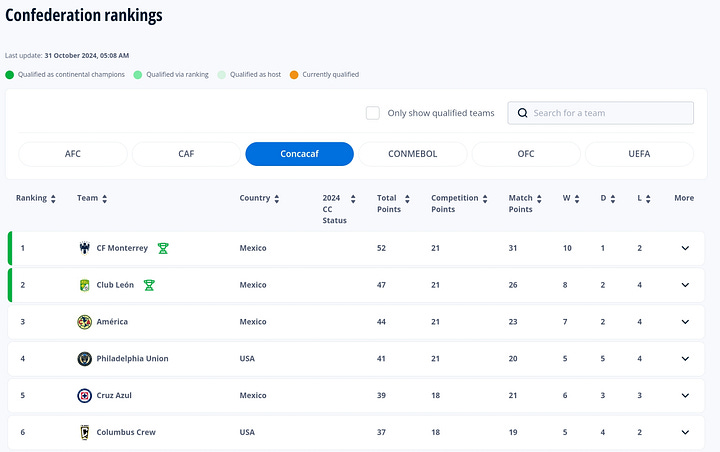Click the Cruz Azul club crest

coord(84,396)
